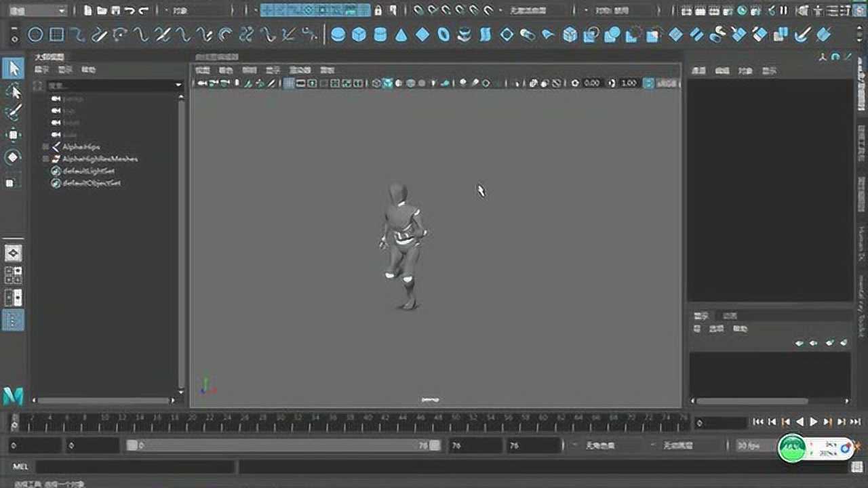
Task: Create a polygon sphere from the shelf
Action: click(337, 34)
